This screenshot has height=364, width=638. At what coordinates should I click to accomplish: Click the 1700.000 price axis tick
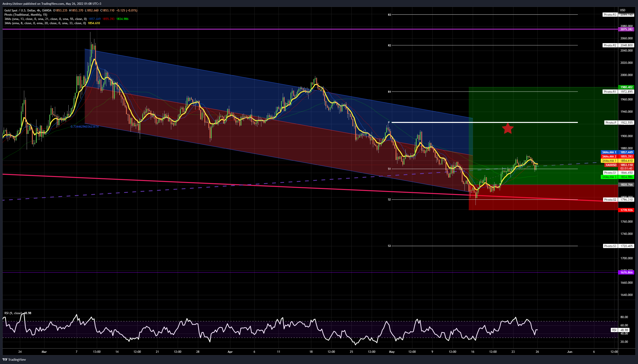(x=626, y=258)
